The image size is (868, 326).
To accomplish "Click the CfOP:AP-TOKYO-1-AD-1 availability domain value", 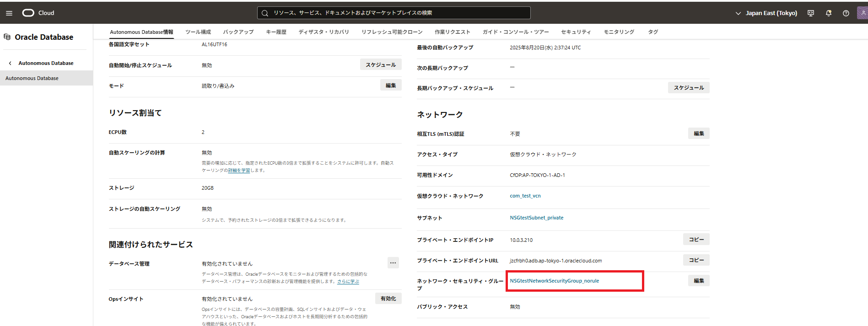I will click(537, 175).
